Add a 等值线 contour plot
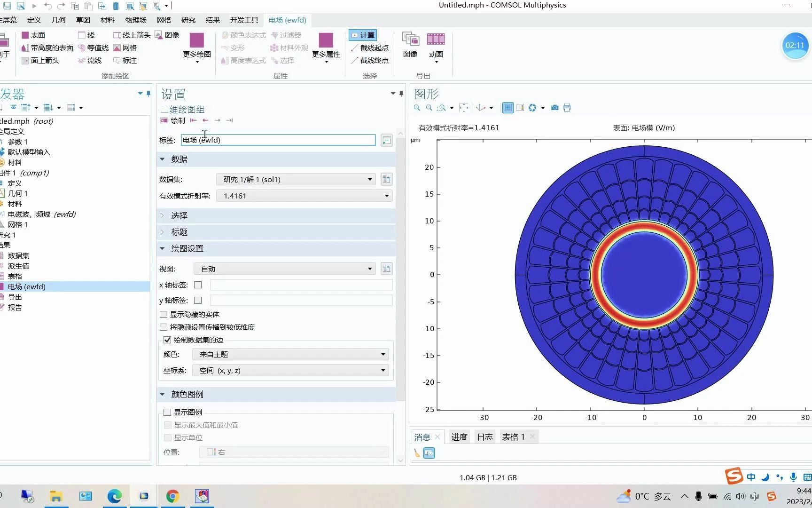Screen dimensions: 812x508 click(x=93, y=48)
